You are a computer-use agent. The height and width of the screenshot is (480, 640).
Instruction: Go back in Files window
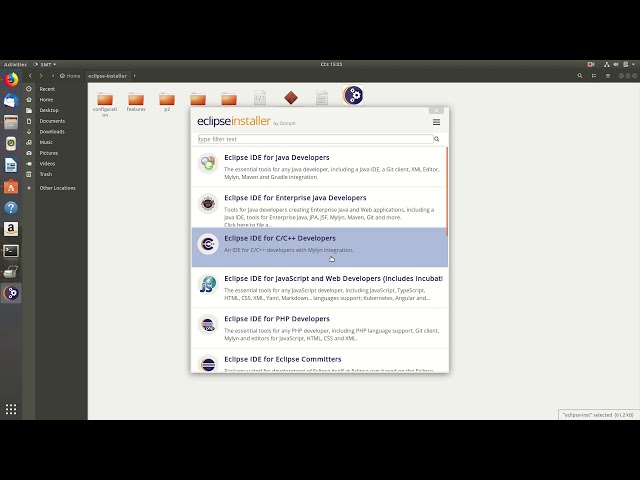click(30, 76)
